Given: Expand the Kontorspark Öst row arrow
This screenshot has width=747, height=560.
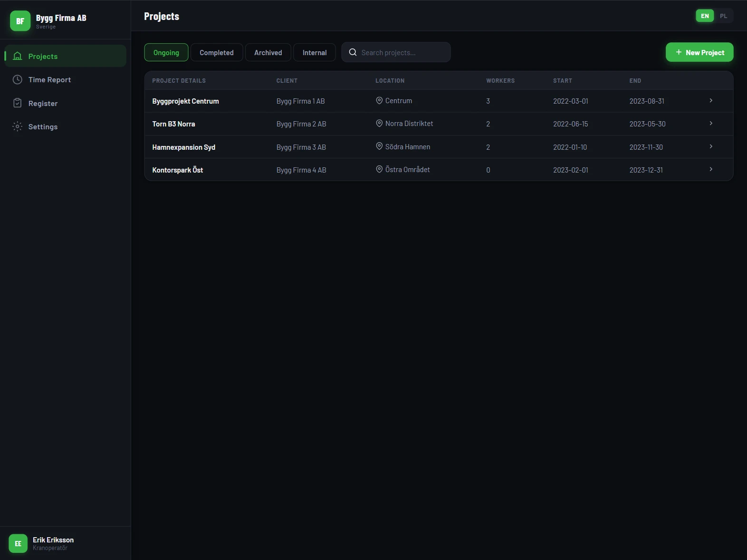Looking at the screenshot, I should click(711, 169).
